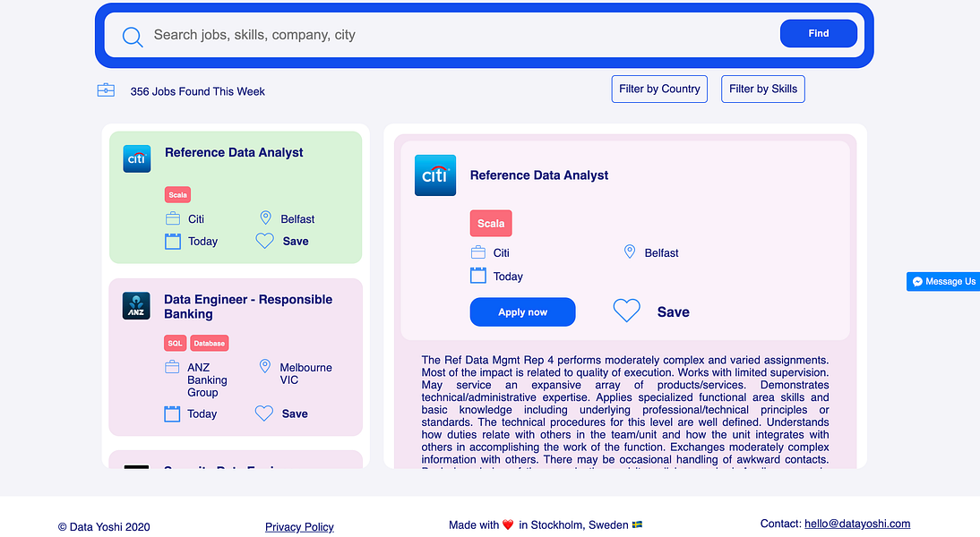Click the large Citi logo in detail panel
Screen dimensions: 980x537
[x=435, y=175]
